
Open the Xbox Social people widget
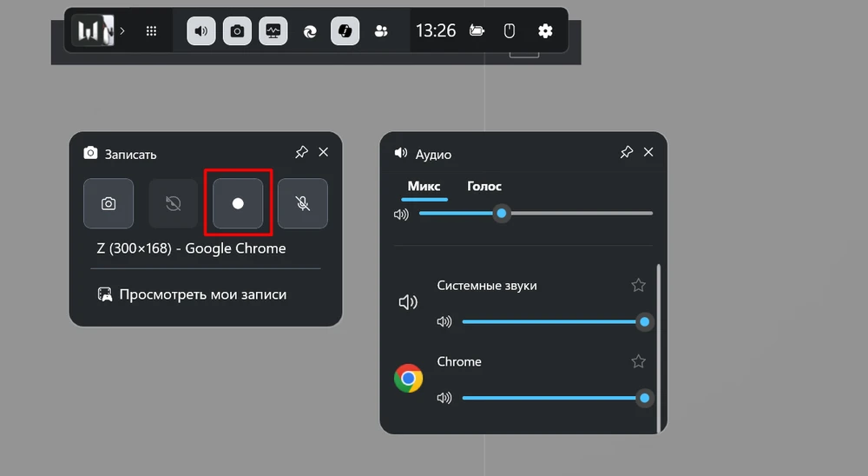click(380, 30)
